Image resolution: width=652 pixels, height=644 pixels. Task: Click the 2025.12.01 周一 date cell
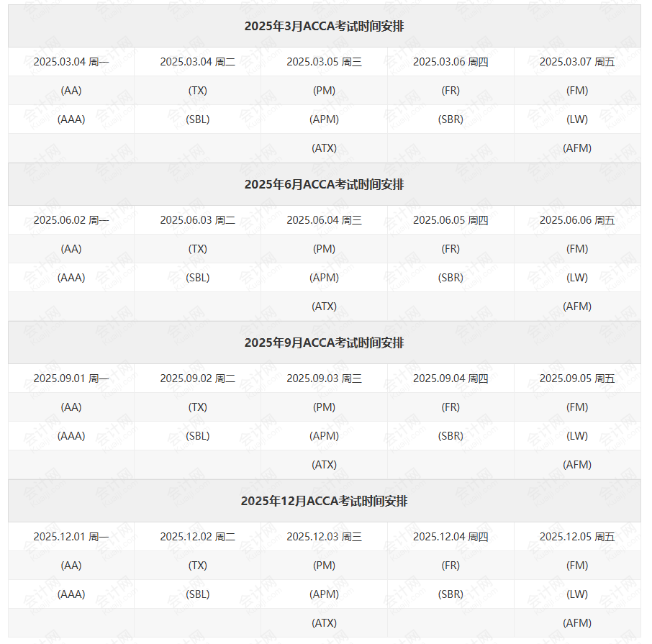click(71, 537)
